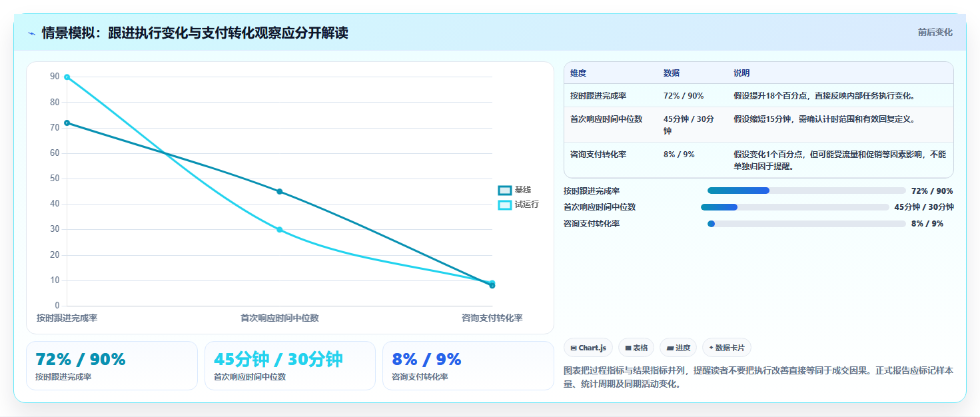980x417 pixels.
Task: Click y-axis tick label 50
Action: point(55,179)
